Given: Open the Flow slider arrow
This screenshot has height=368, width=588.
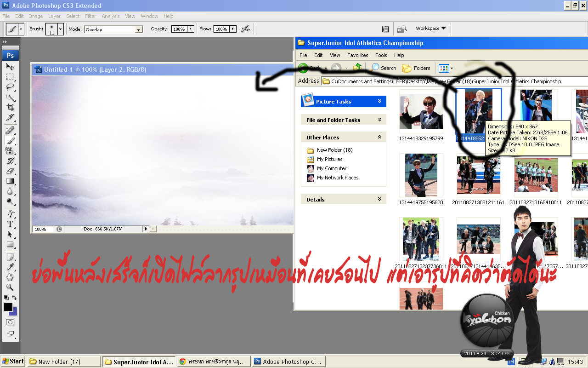Looking at the screenshot, I should coord(233,29).
